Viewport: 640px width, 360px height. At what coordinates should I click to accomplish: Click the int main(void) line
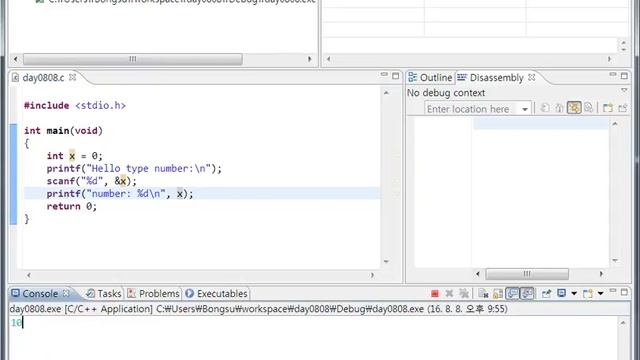pyautogui.click(x=63, y=131)
